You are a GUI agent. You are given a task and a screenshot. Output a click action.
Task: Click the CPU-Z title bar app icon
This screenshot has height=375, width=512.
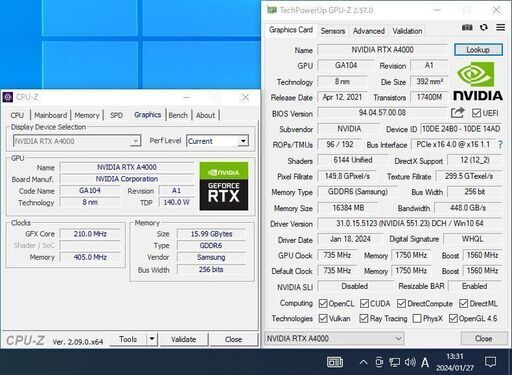8,97
